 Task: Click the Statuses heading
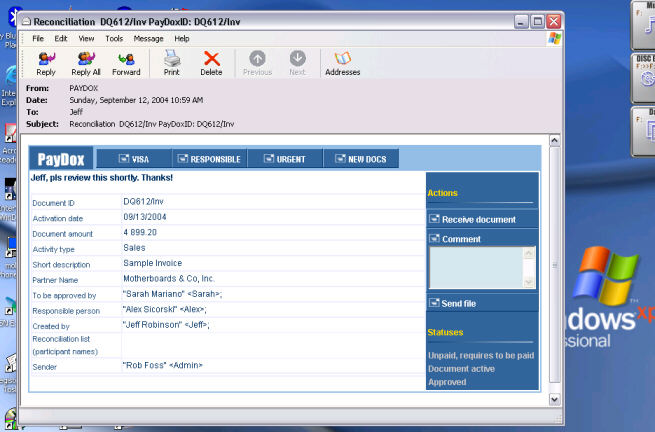[x=445, y=333]
